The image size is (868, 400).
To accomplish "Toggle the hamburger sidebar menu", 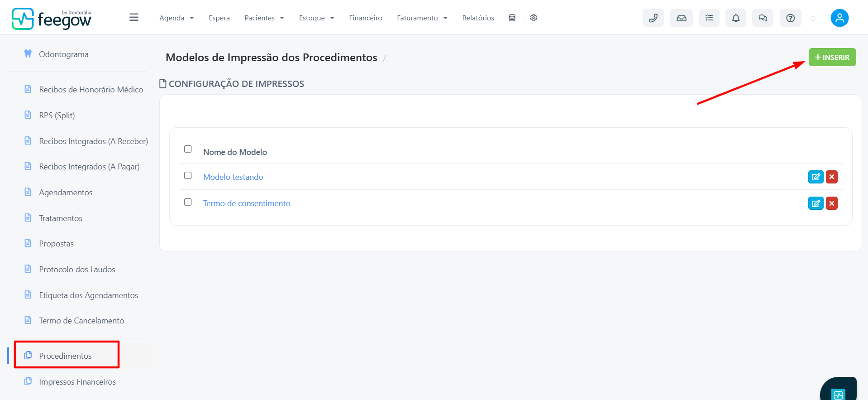I will click(134, 17).
